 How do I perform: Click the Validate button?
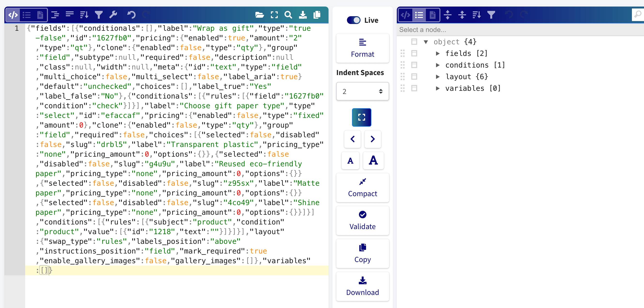click(x=362, y=221)
